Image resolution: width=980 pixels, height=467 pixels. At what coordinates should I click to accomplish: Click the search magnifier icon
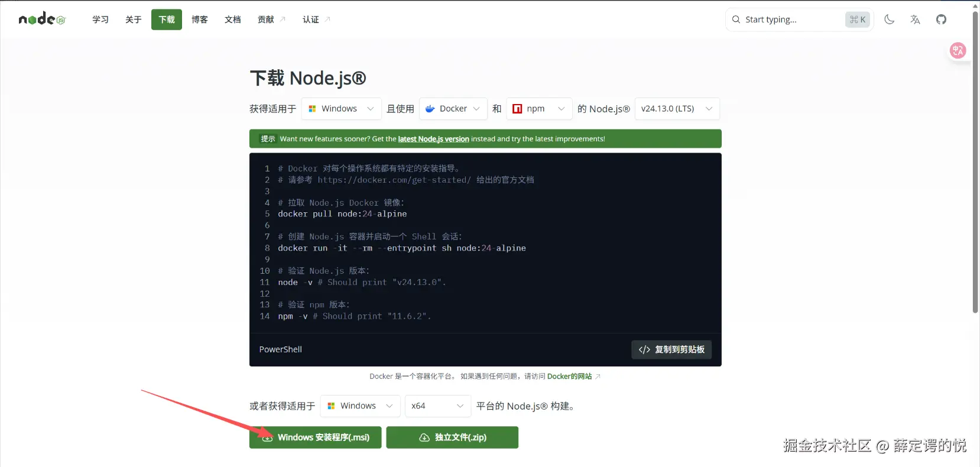736,20
